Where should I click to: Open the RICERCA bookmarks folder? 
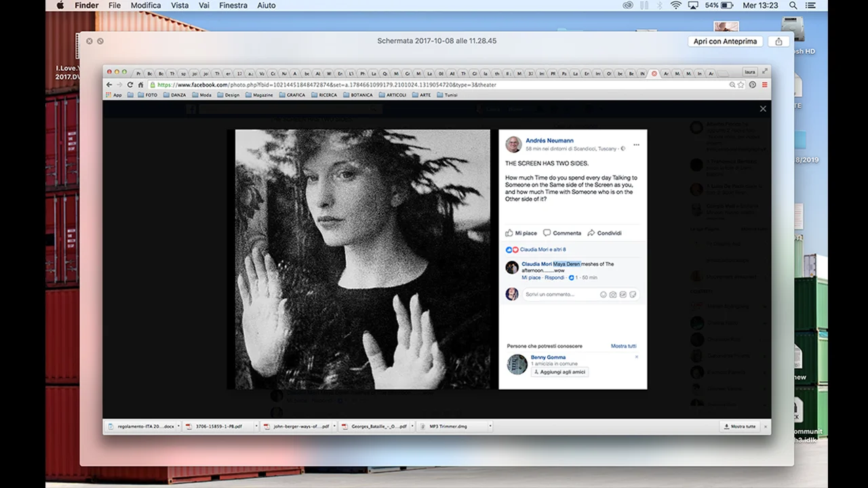[x=324, y=95]
